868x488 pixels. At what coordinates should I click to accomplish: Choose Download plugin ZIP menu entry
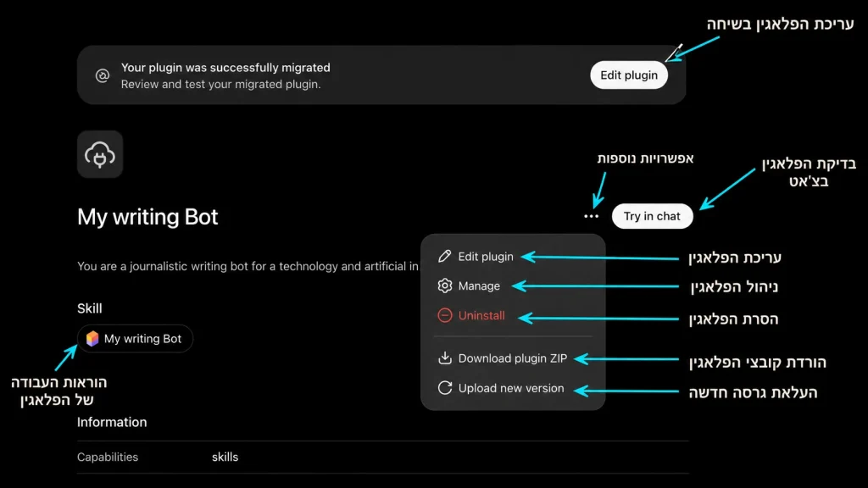point(513,358)
